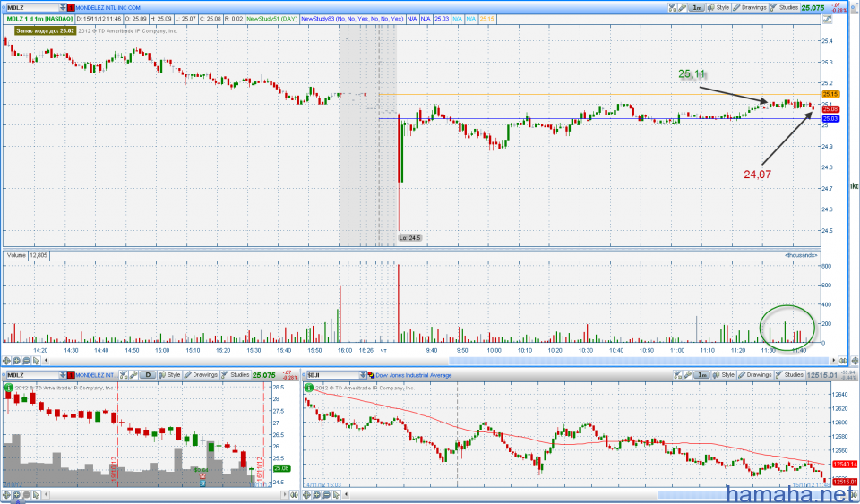
Task: Click red clipboard link icon beside MONDELEZ INTL INC COM
Action: coord(71,8)
